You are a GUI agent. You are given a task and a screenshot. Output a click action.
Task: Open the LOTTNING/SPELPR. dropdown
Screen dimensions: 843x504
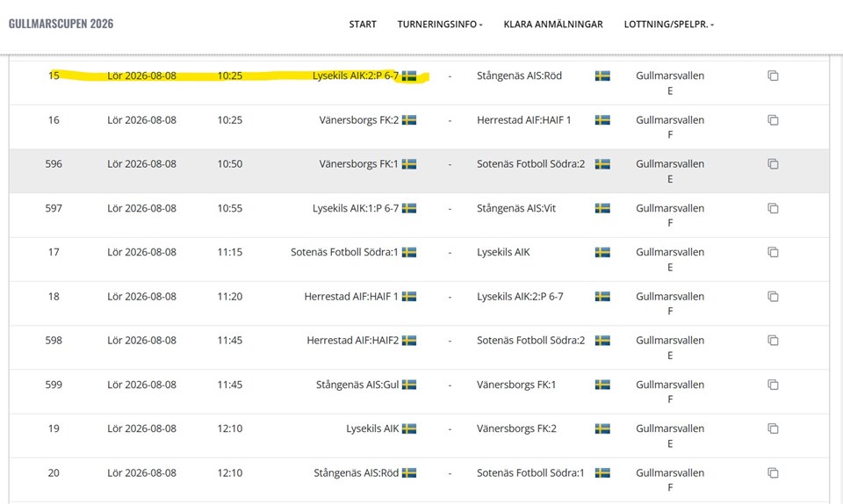pos(669,25)
